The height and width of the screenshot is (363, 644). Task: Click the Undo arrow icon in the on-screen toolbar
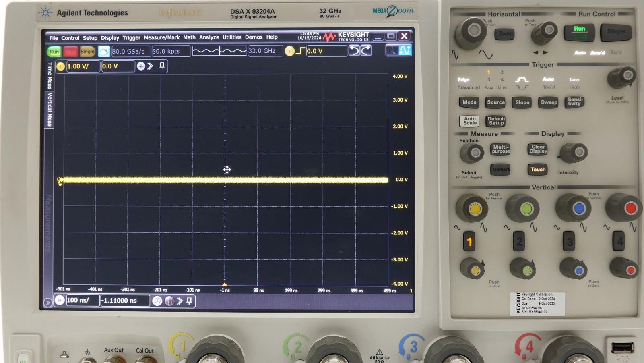[354, 50]
